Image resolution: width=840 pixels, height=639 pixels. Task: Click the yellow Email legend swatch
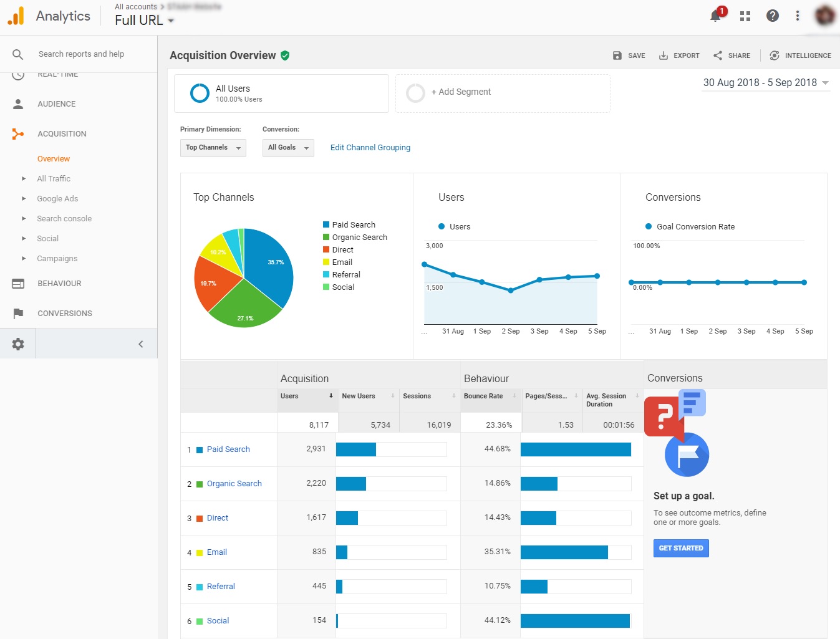point(326,262)
